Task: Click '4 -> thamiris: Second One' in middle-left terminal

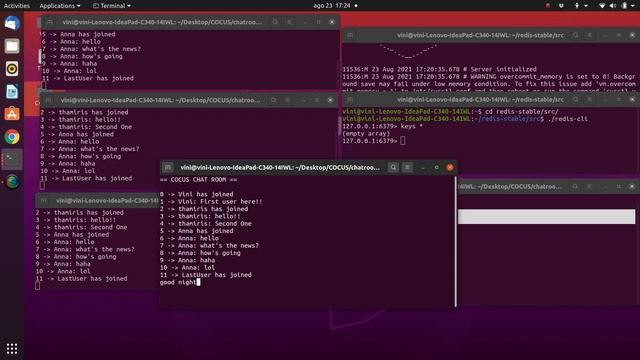Action: point(86,127)
